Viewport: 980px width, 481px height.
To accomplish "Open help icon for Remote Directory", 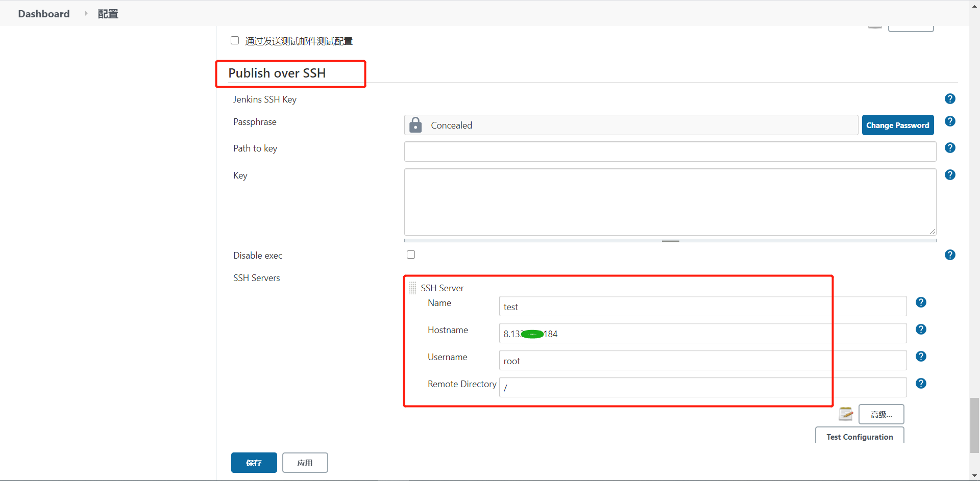I will (921, 384).
